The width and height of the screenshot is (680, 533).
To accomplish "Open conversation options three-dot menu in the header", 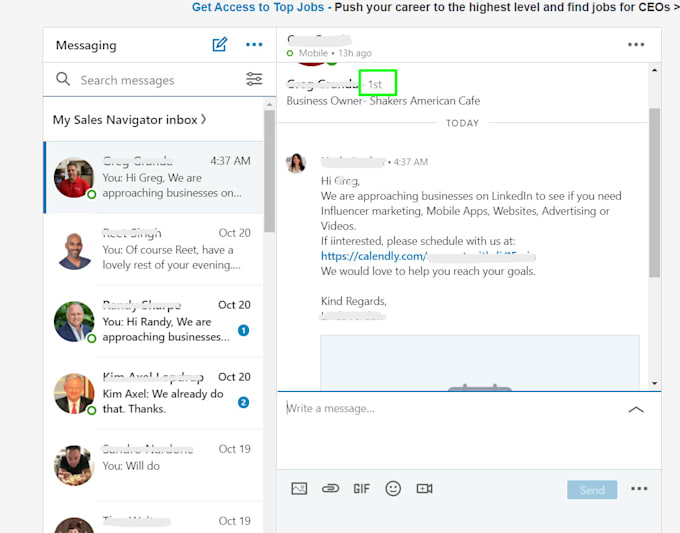I will [x=636, y=45].
